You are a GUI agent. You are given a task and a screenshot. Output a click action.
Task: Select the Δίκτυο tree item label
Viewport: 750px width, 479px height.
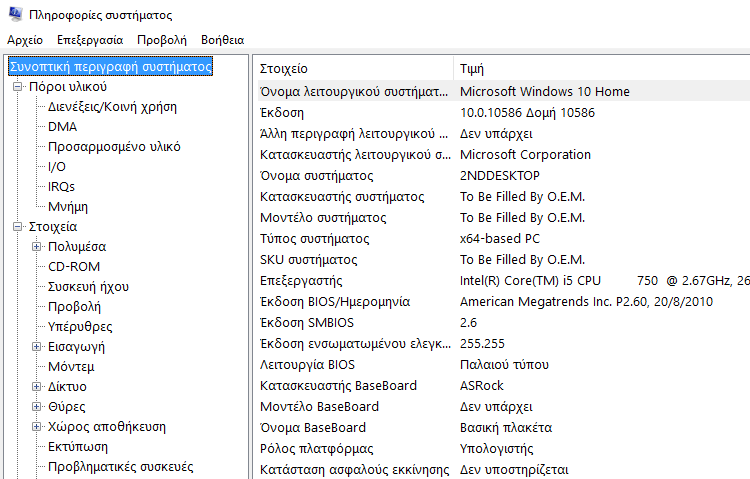coord(67,387)
